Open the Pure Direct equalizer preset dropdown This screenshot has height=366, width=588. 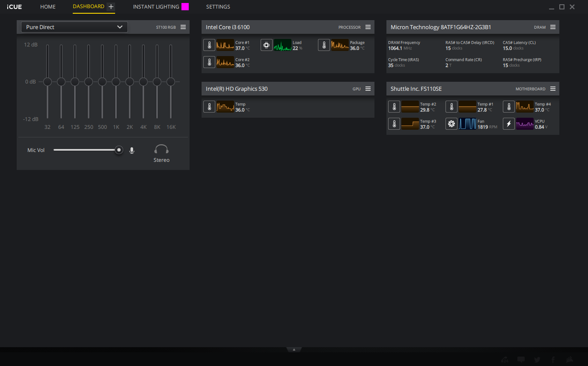pyautogui.click(x=74, y=27)
